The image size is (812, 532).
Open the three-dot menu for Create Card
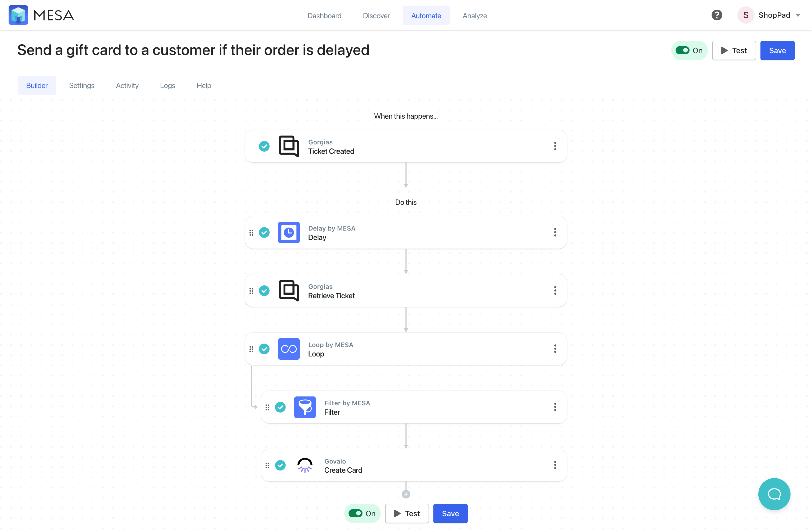pos(555,465)
